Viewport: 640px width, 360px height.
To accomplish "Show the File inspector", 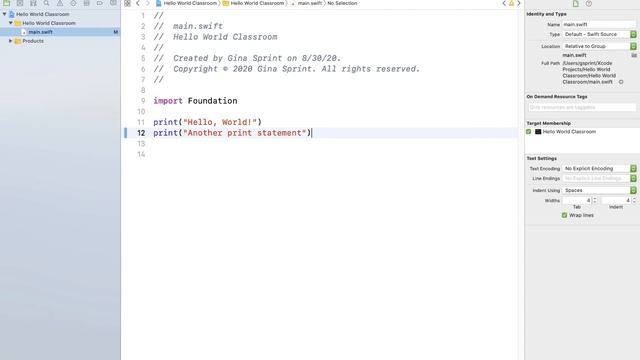I will 576,4.
